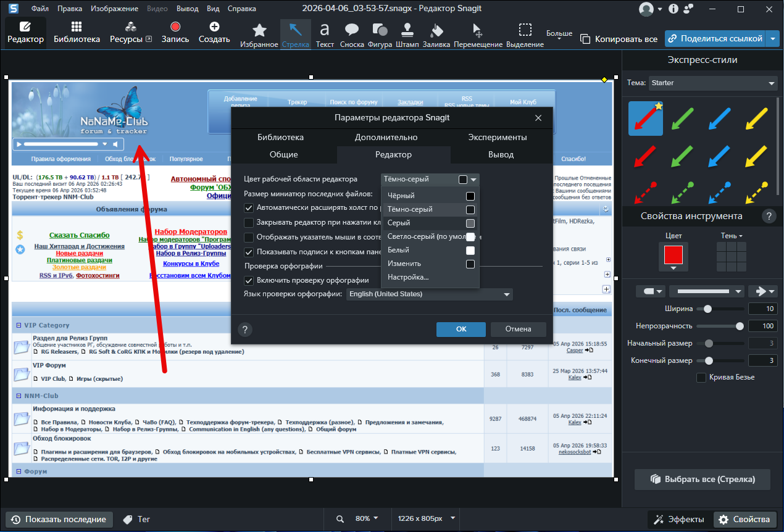Open the Favorites (Избранное) tool
This screenshot has height=532, width=784.
tap(259, 34)
